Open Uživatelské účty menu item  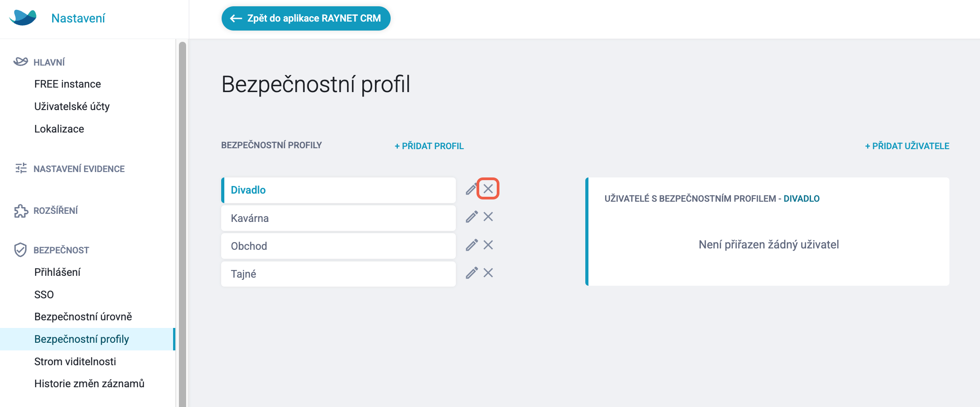coord(72,106)
